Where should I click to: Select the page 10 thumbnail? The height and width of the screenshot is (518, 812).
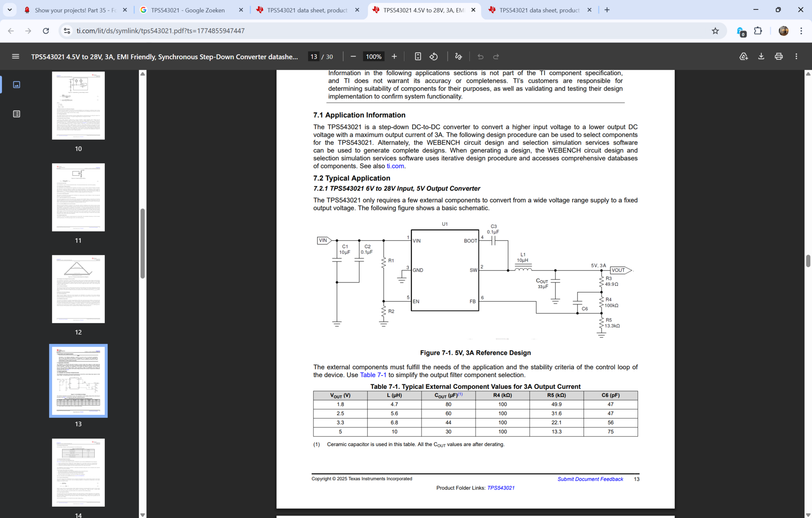click(78, 106)
